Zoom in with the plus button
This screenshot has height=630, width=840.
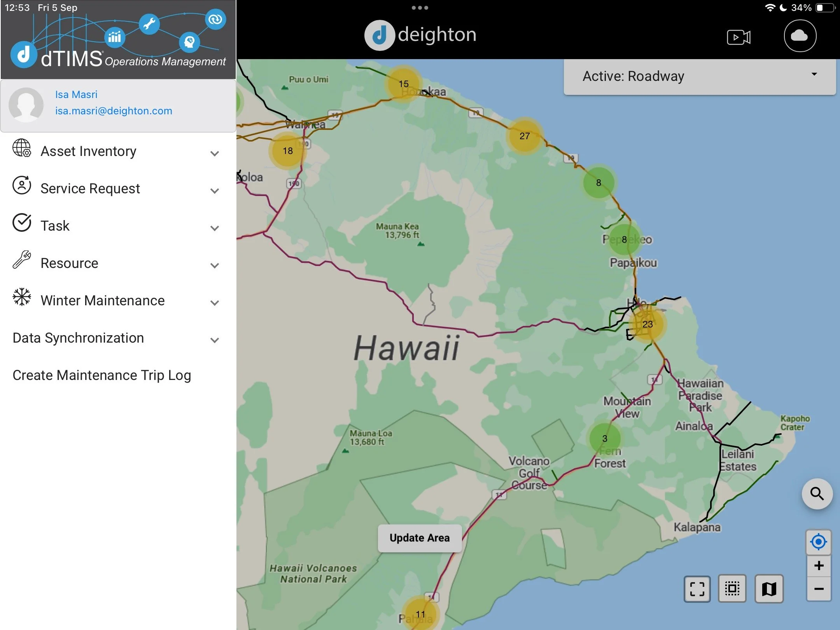(818, 565)
